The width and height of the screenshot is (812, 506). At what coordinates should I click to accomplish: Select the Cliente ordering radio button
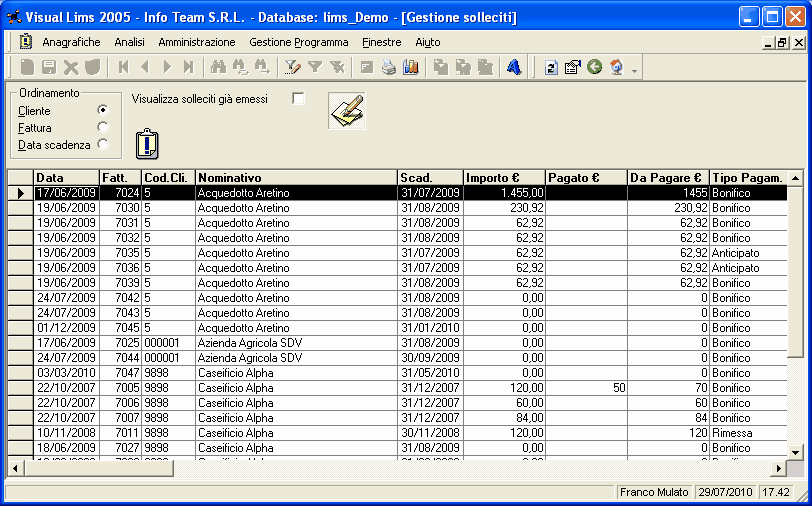tap(103, 110)
